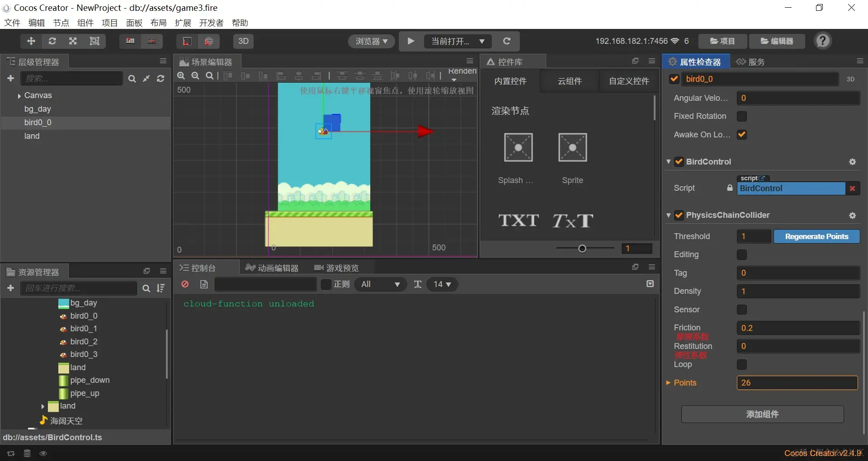Expand the land asset folder arrow
This screenshot has height=461, width=868.
pyautogui.click(x=42, y=406)
